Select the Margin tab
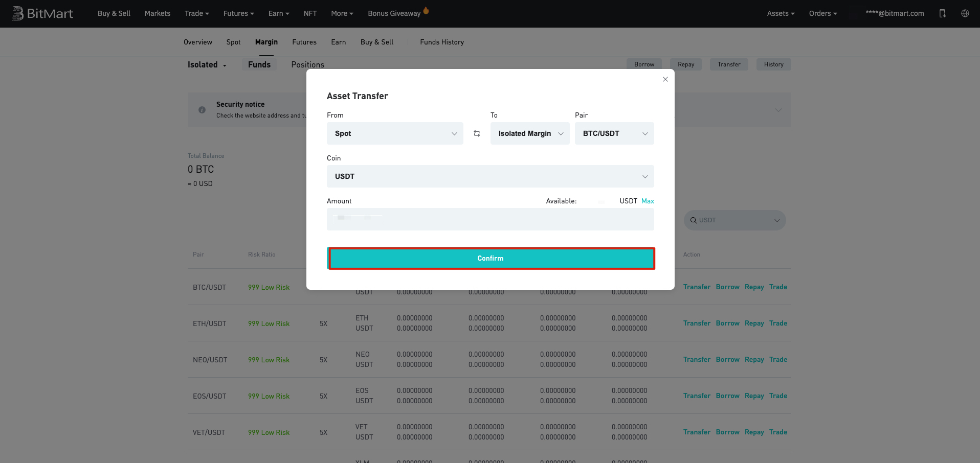This screenshot has height=463, width=980. (266, 42)
